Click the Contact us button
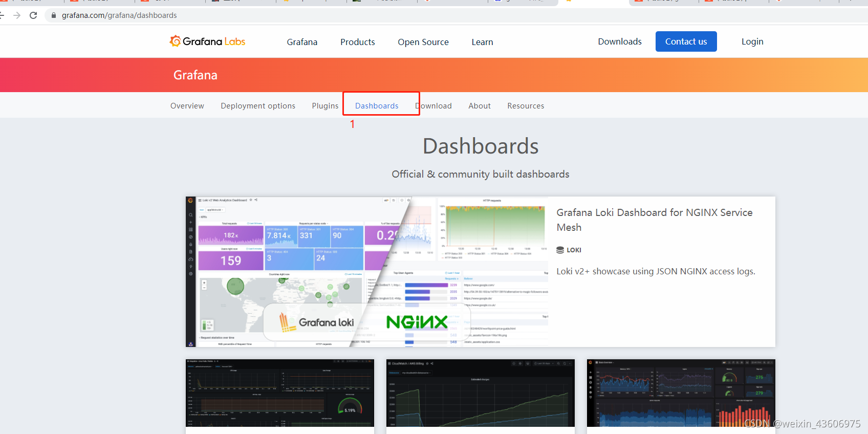The width and height of the screenshot is (868, 434). point(686,41)
